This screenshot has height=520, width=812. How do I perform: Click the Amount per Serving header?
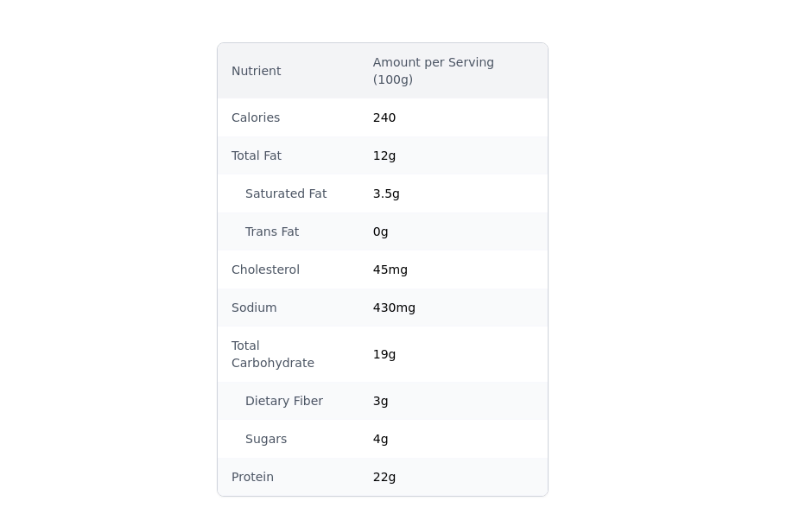[x=433, y=71]
